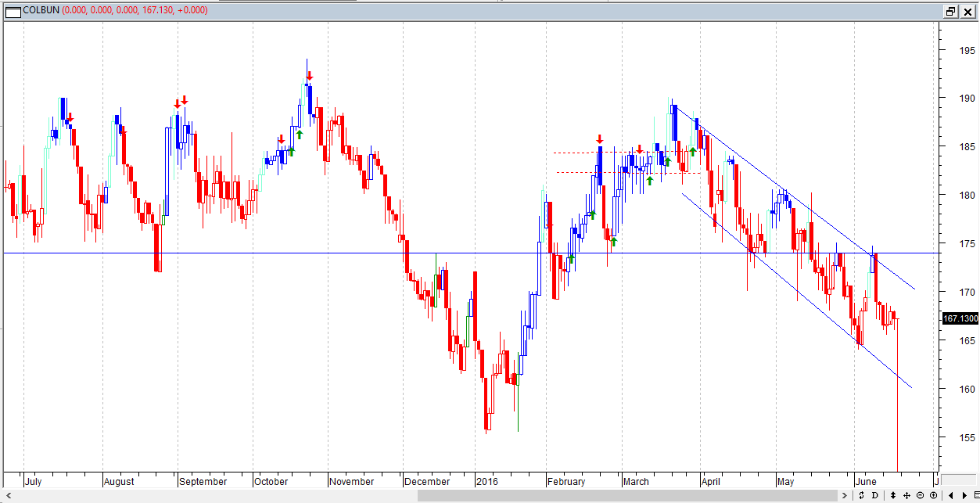980x503 pixels.
Task: Click the horizontal scrollbar right arrow
Action: (x=845, y=495)
